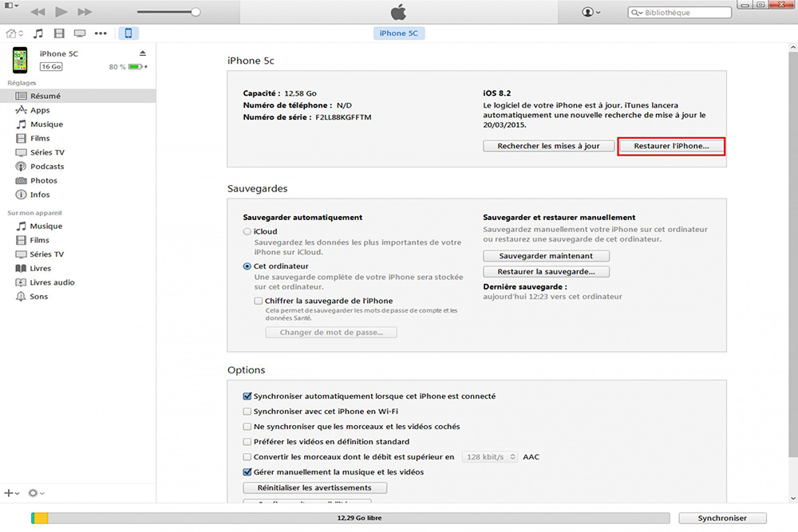Screen dimensions: 798x532
Task: Open the account user menu dropdown
Action: pos(591,13)
